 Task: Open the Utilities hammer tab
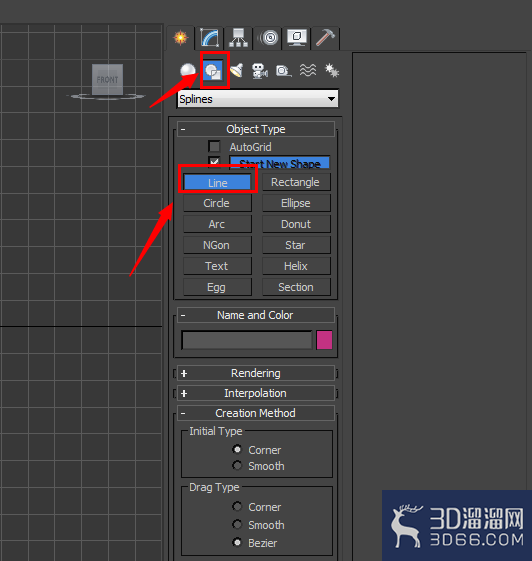click(325, 38)
